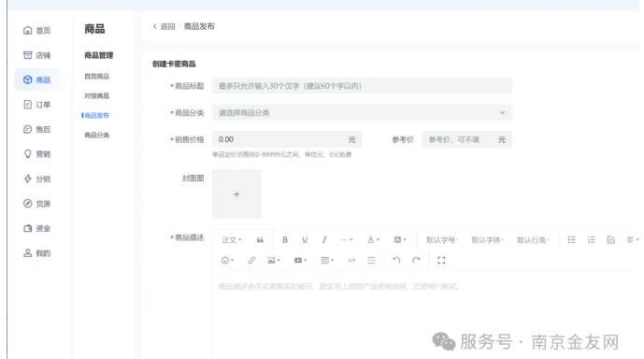Undo last edit in description editor
This screenshot has height=359, width=644.
pos(396,261)
